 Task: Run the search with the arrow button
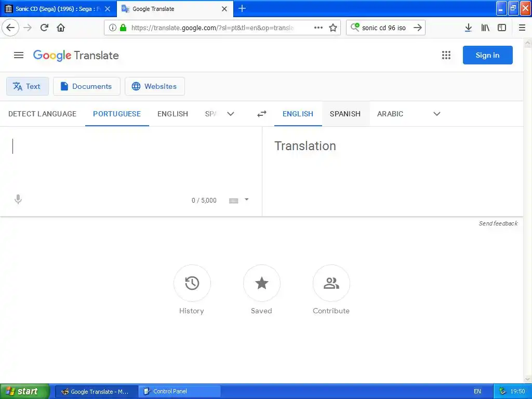418,28
